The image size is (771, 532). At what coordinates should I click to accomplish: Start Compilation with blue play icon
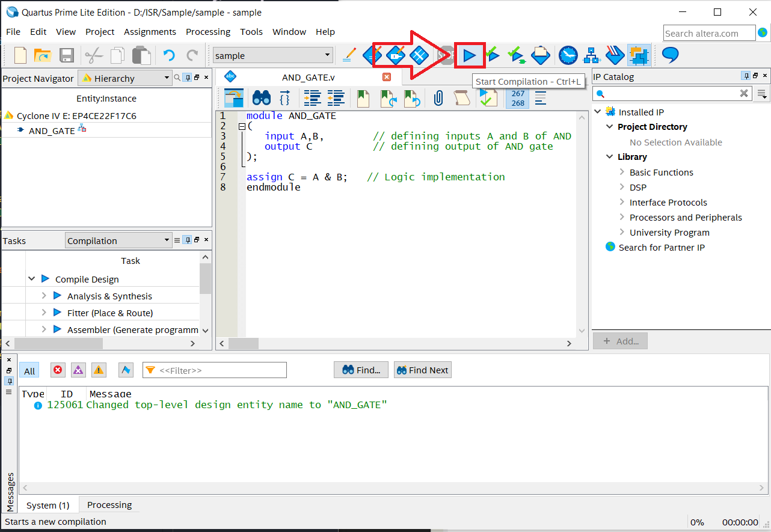tap(470, 56)
